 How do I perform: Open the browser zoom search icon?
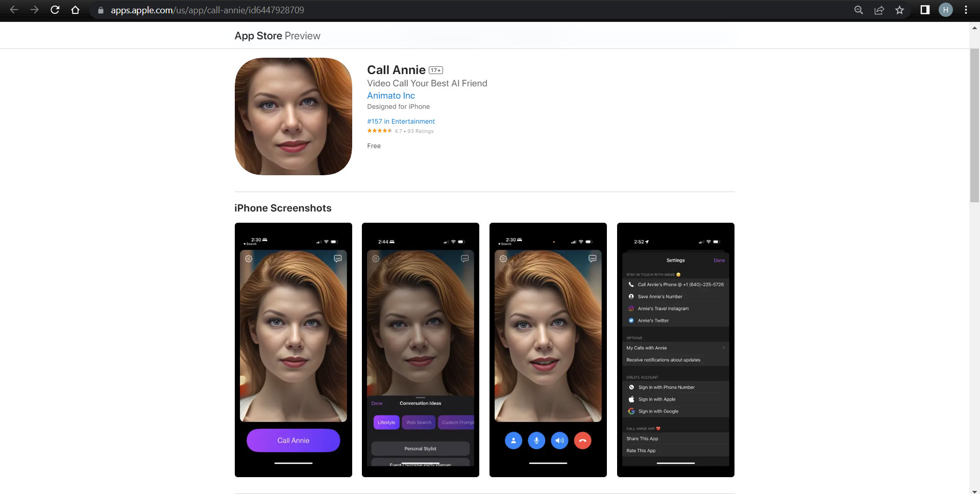click(859, 10)
